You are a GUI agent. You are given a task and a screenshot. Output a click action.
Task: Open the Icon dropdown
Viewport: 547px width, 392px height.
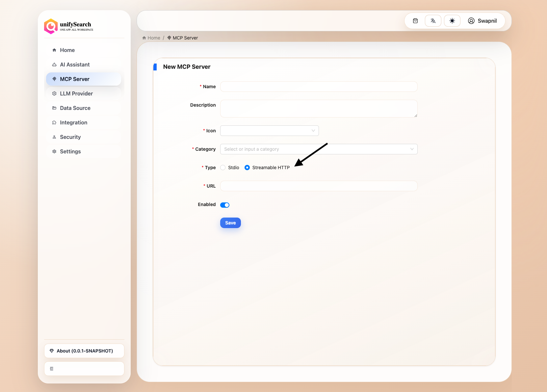tap(269, 131)
